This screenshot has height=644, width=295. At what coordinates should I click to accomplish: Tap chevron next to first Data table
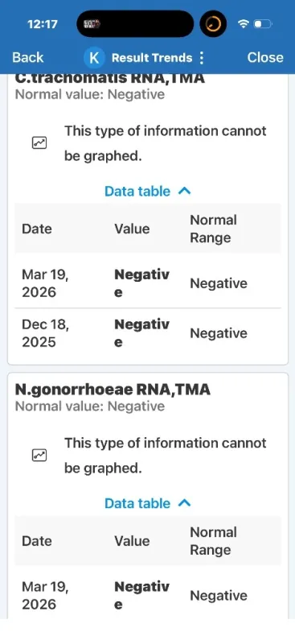coord(185,191)
